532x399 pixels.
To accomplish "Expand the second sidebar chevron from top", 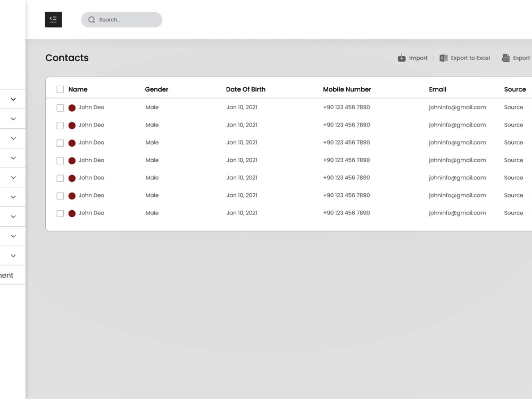I will (x=13, y=119).
